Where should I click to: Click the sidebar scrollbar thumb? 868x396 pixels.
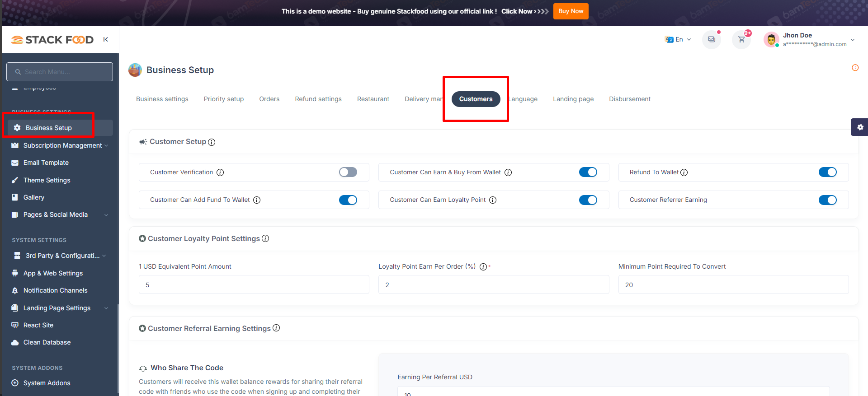[118, 349]
